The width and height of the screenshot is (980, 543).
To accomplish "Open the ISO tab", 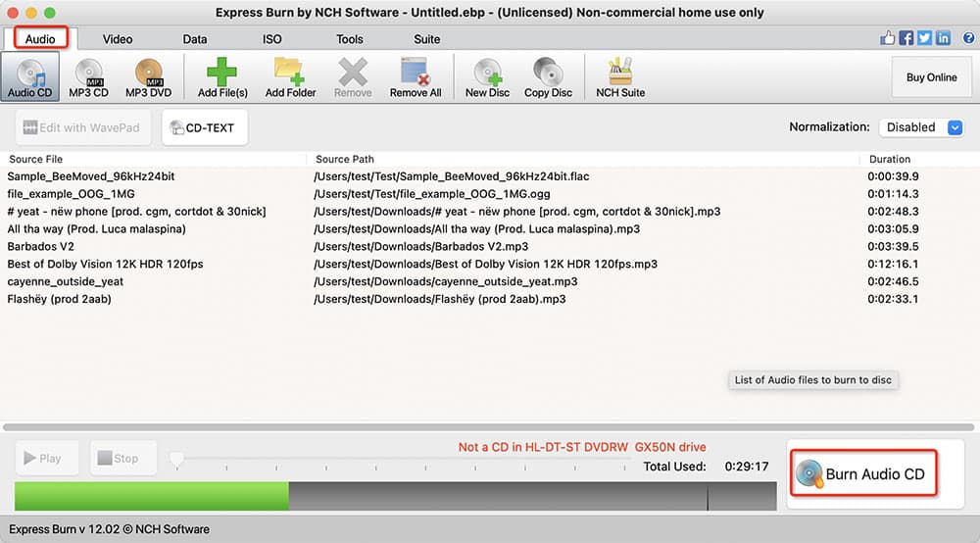I will 271,39.
